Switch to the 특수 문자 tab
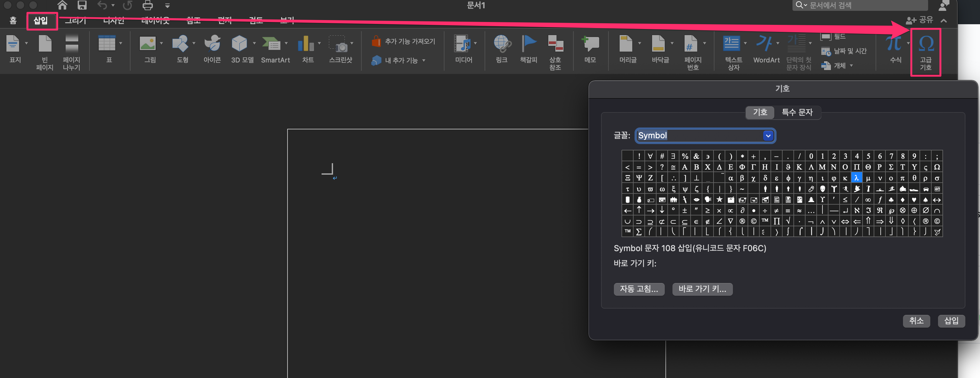This screenshot has width=980, height=378. 797,112
